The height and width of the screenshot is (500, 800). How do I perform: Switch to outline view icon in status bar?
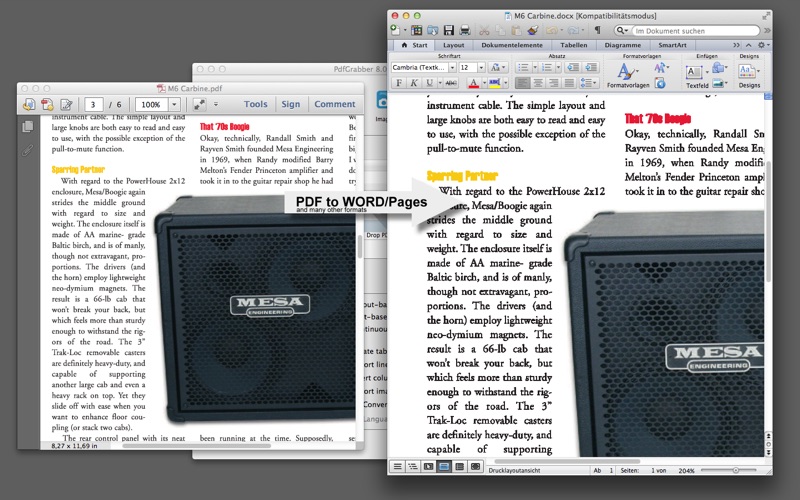click(x=413, y=466)
